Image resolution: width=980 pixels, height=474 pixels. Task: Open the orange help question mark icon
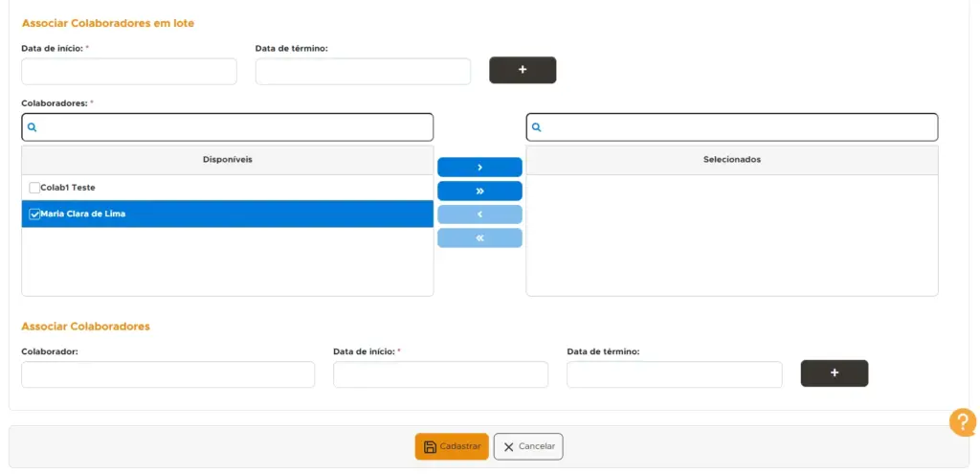point(963,422)
